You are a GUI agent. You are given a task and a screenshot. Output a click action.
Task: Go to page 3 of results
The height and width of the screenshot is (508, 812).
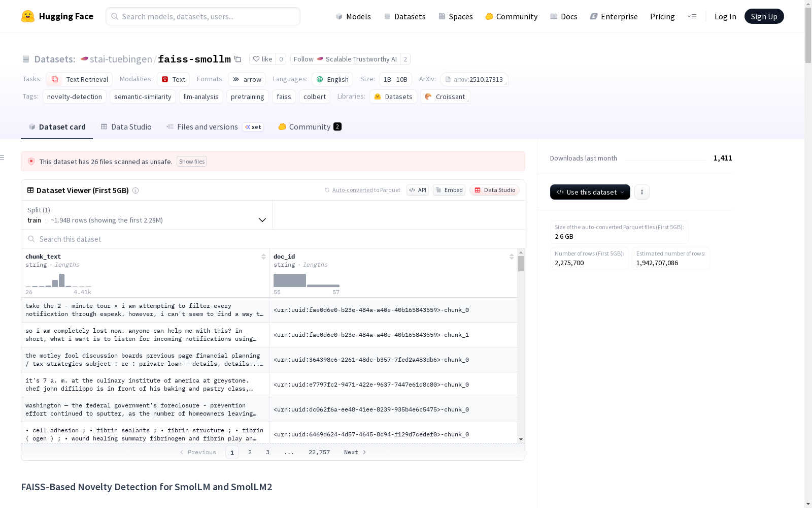click(x=267, y=452)
